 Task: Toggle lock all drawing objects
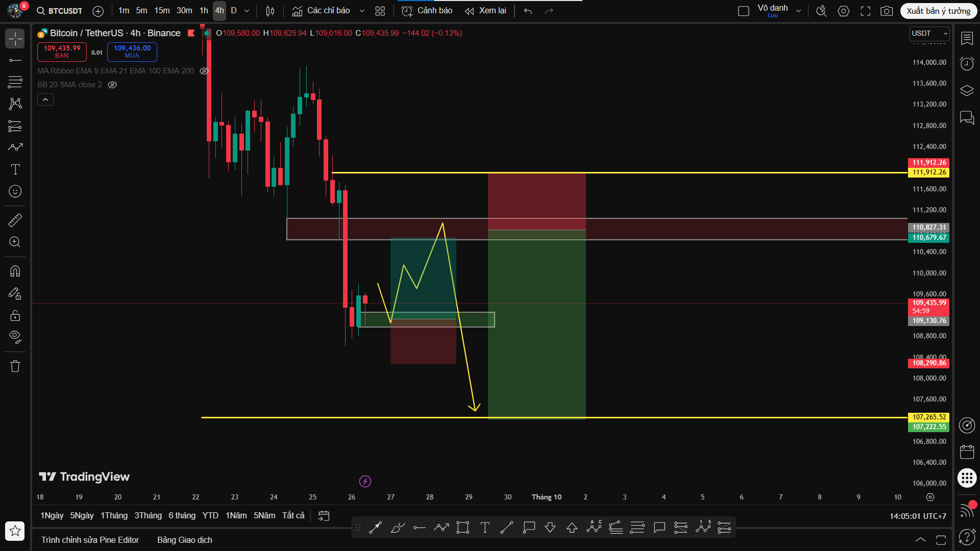click(x=15, y=315)
